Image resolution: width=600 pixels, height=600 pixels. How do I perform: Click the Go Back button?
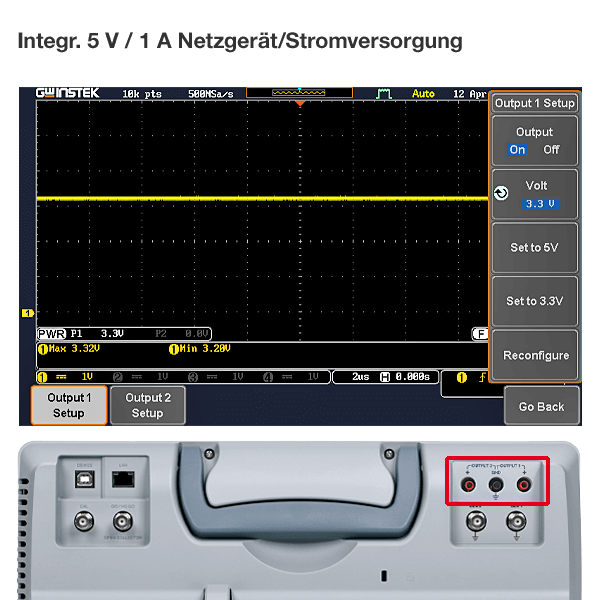click(x=541, y=406)
